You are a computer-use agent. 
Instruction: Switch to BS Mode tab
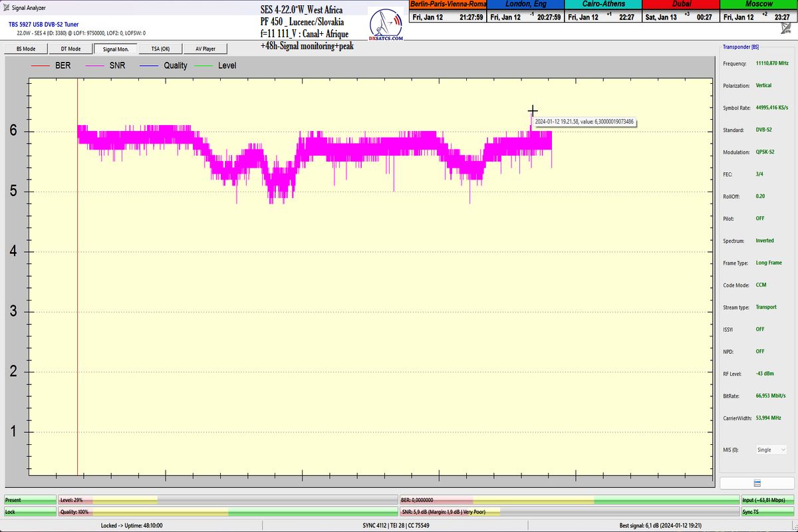pos(26,49)
